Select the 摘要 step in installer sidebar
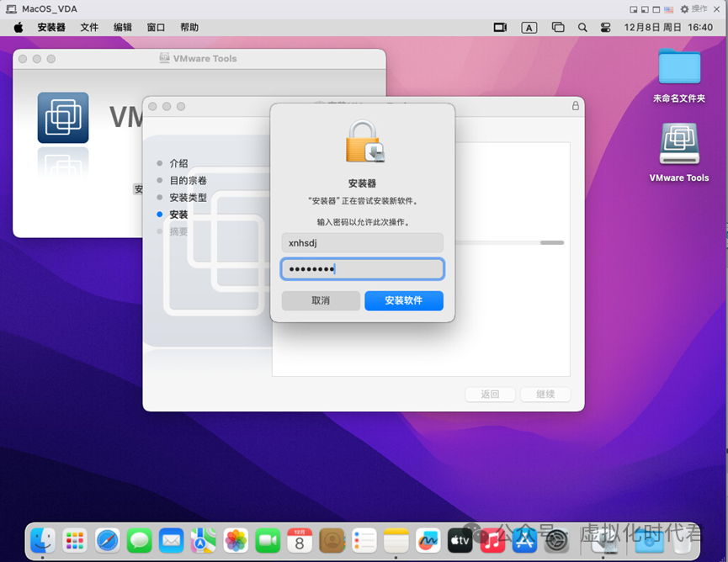This screenshot has width=728, height=562. point(178,231)
